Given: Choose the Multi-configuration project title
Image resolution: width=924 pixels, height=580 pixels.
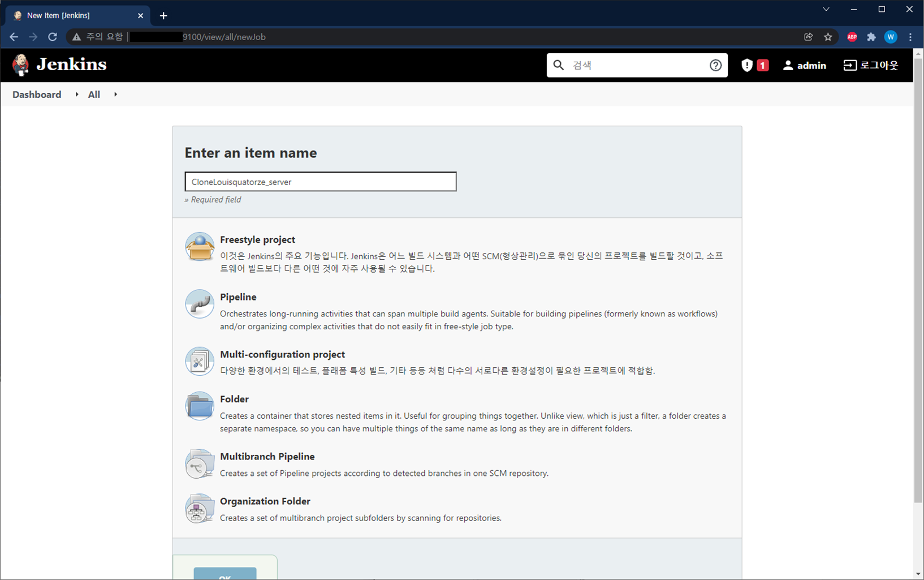Looking at the screenshot, I should tap(282, 354).
